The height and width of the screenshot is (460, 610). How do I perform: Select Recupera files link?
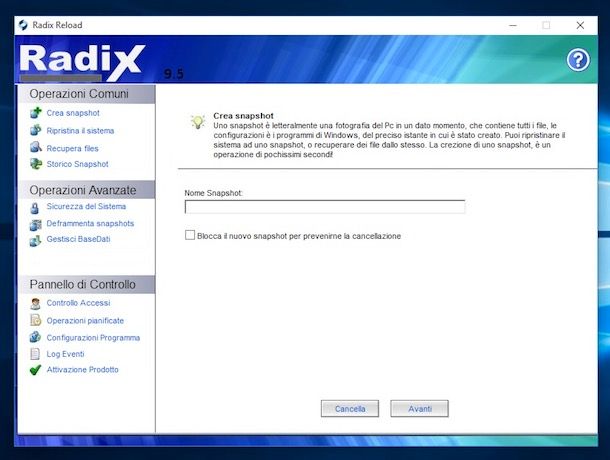click(x=73, y=148)
